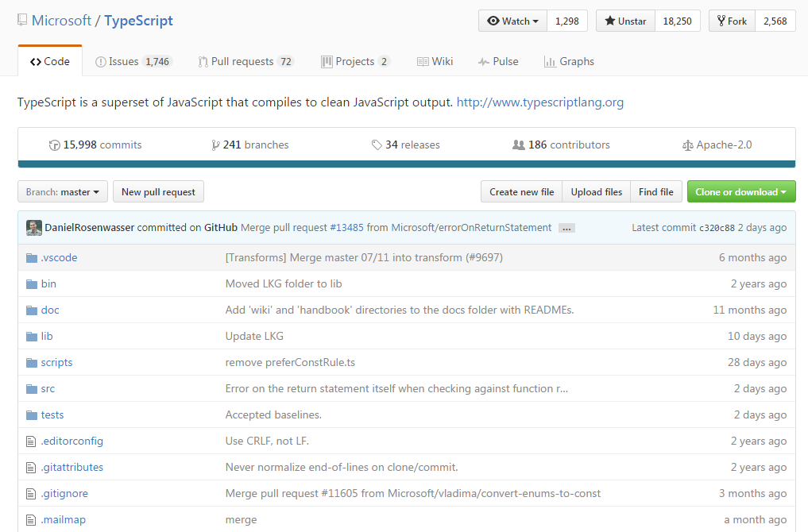Click the folder icon next to doc
Image resolution: width=808 pixels, height=532 pixels.
pos(32,310)
